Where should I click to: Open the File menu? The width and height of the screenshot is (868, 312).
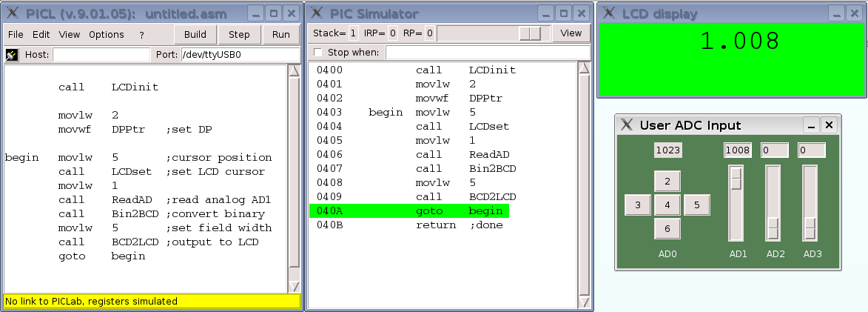pyautogui.click(x=16, y=35)
